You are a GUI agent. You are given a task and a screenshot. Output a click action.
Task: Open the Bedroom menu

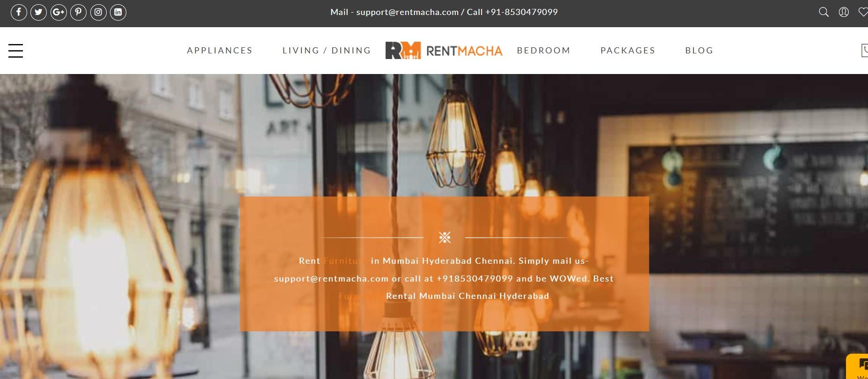pos(544,51)
